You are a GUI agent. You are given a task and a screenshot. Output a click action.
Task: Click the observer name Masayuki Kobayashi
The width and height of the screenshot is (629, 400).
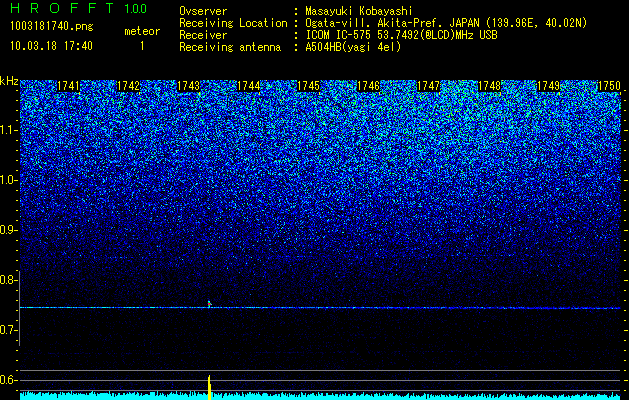pyautogui.click(x=359, y=11)
